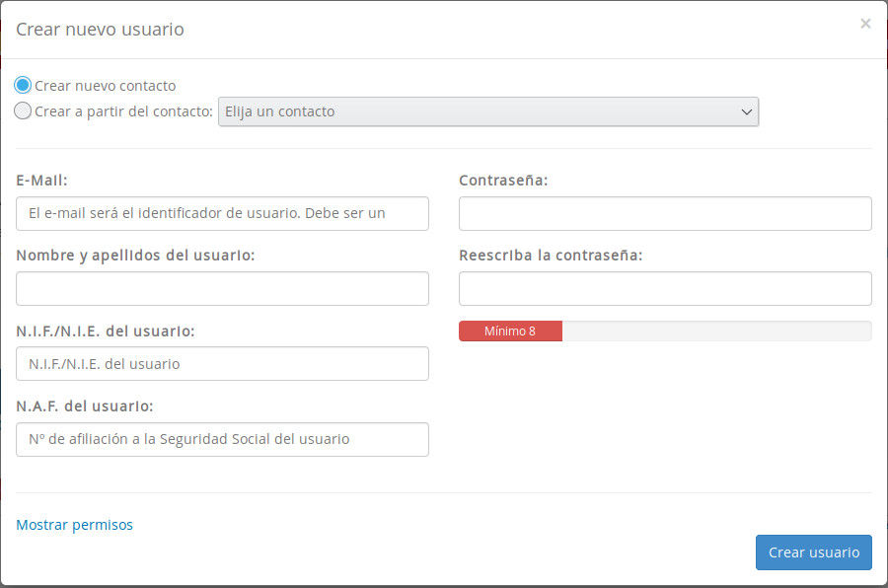Close the "Crear nuevo usuario" dialog
The height and width of the screenshot is (588, 888).
(x=865, y=24)
